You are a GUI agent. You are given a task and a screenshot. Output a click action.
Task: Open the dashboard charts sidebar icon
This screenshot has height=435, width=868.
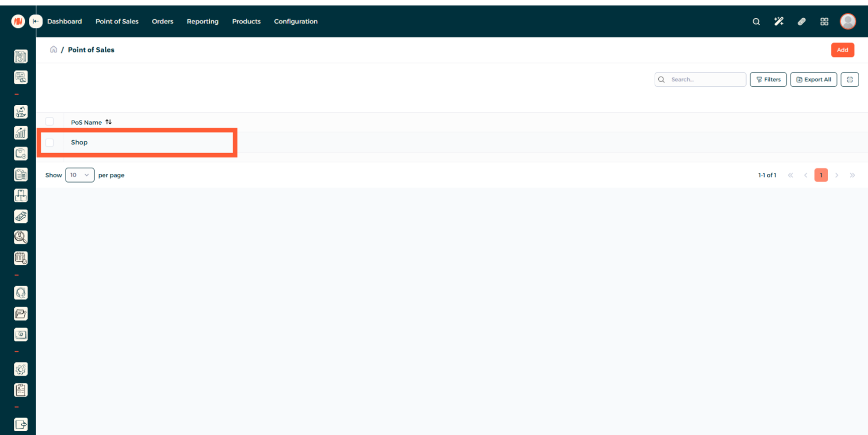tap(21, 56)
